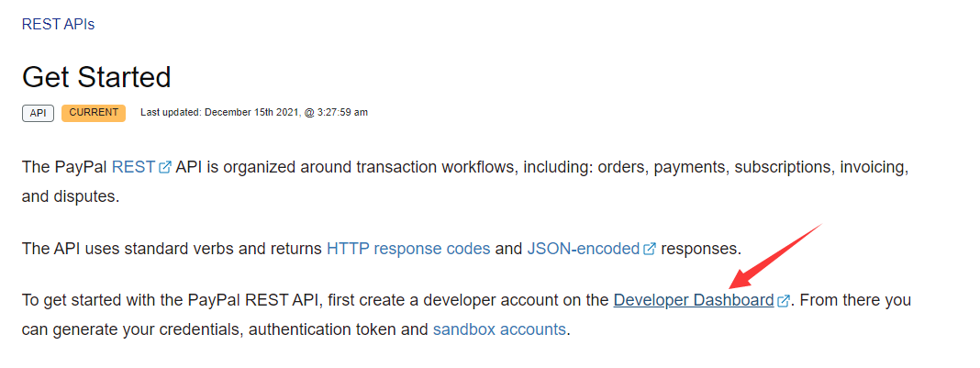Open the REST link in first paragraph
This screenshot has width=980, height=368.
coord(134,168)
